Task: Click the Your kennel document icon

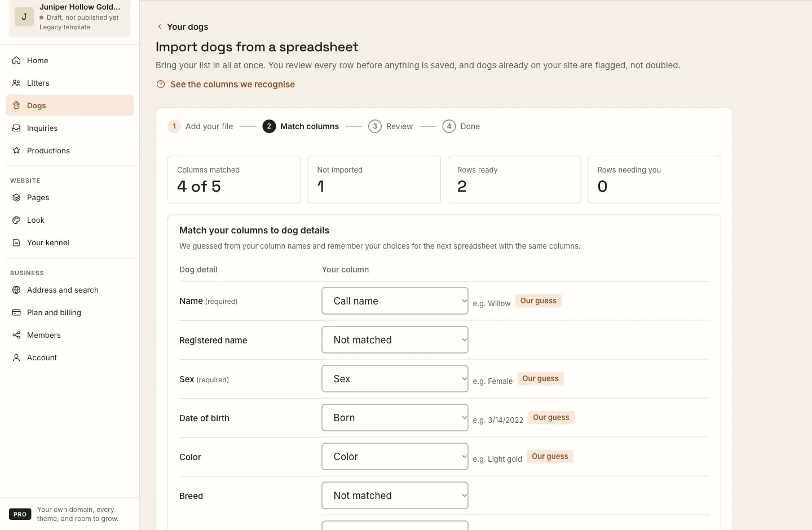Action: click(x=16, y=242)
